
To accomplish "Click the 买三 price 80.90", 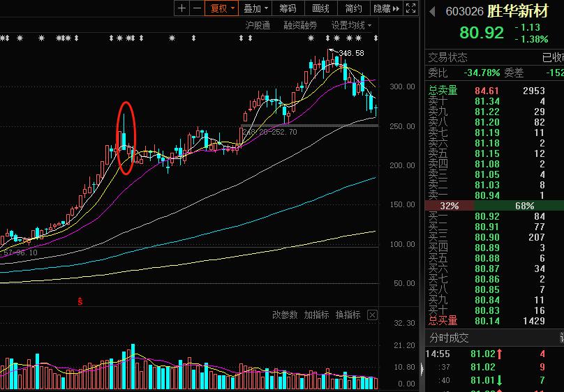I will 487,237.
